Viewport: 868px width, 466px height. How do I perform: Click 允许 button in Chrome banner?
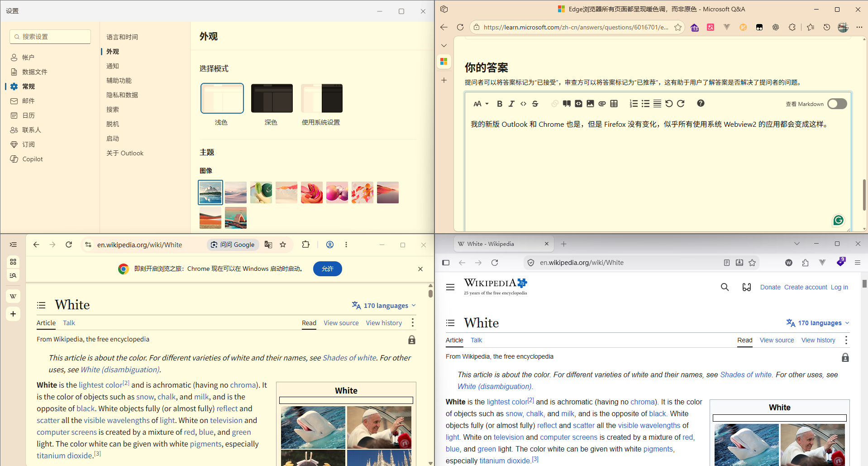[328, 269]
